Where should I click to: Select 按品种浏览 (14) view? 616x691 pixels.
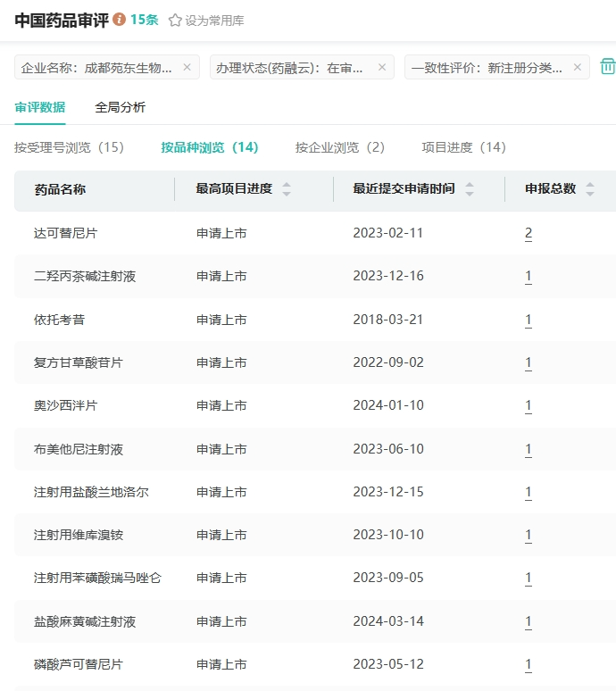[210, 147]
